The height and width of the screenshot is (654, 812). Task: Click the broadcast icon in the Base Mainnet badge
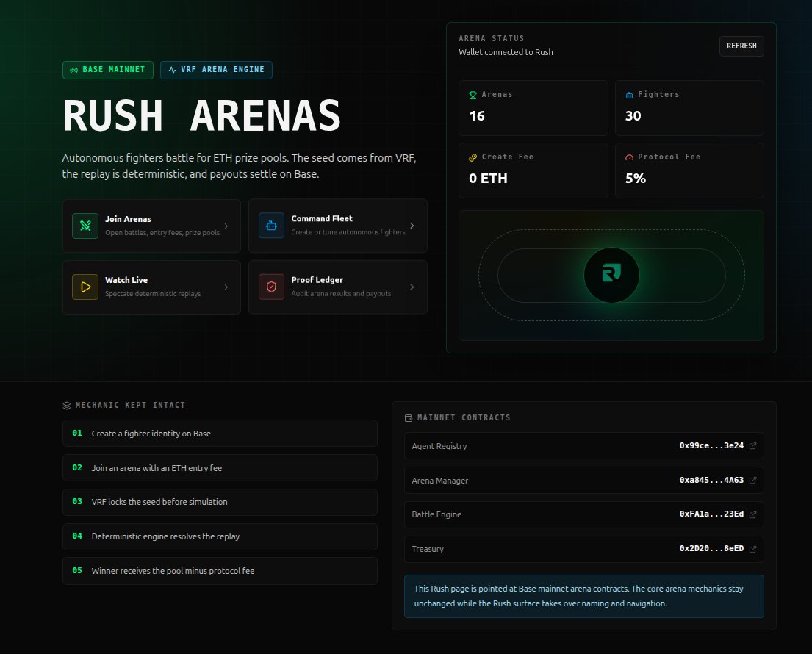click(74, 70)
